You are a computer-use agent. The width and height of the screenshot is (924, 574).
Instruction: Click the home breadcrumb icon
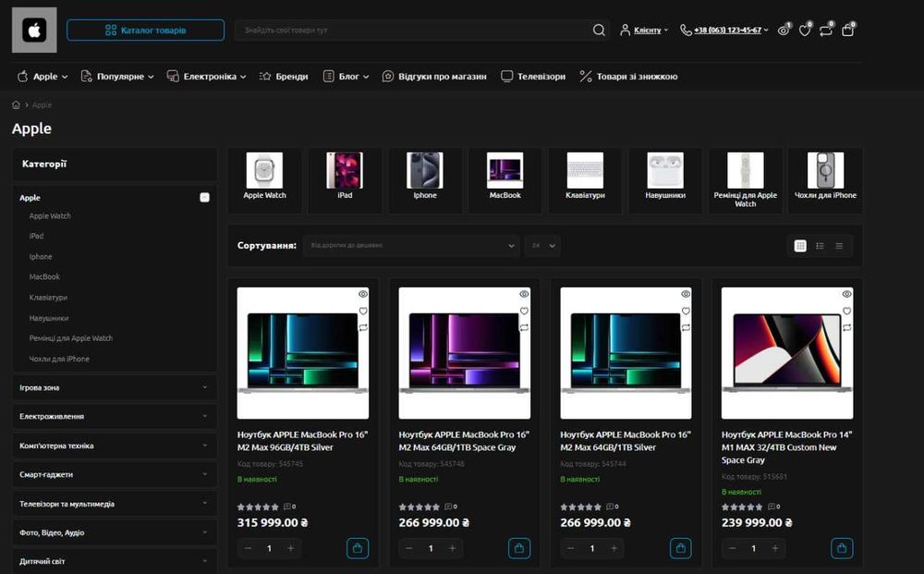[16, 104]
